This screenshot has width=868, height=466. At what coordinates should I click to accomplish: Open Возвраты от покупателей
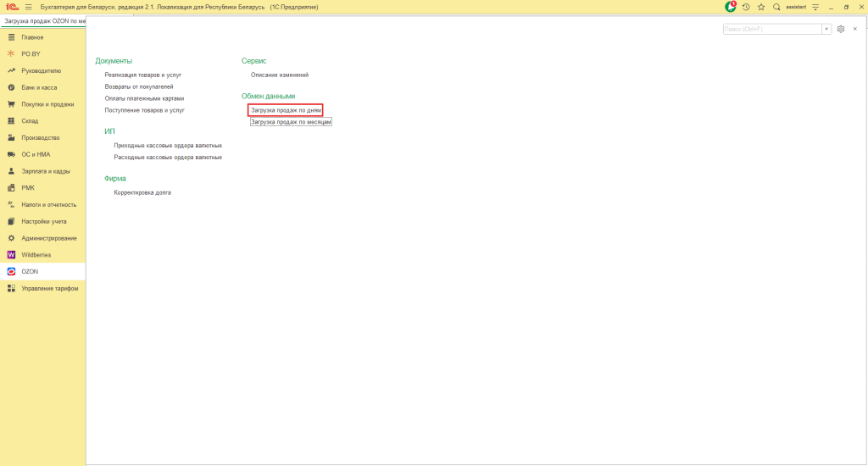tap(139, 86)
